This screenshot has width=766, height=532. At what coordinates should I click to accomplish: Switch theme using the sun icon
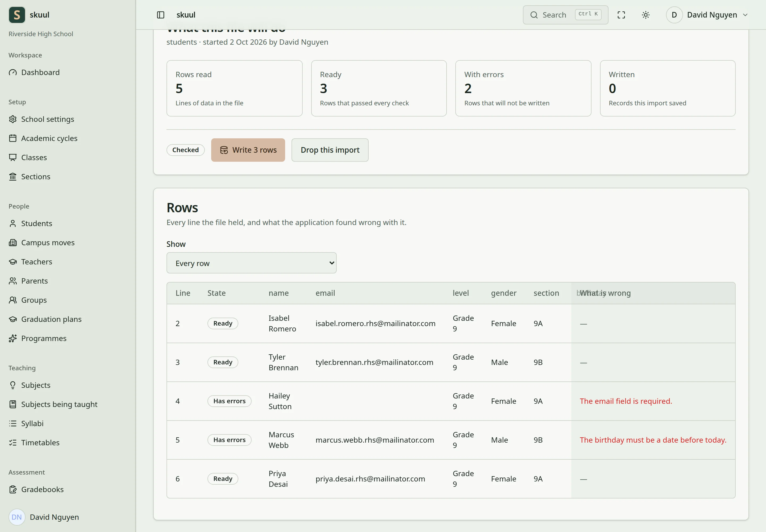[646, 15]
